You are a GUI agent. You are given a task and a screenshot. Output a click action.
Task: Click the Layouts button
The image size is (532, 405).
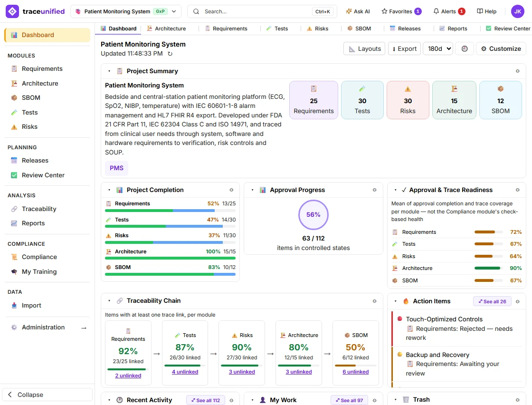[x=364, y=49]
